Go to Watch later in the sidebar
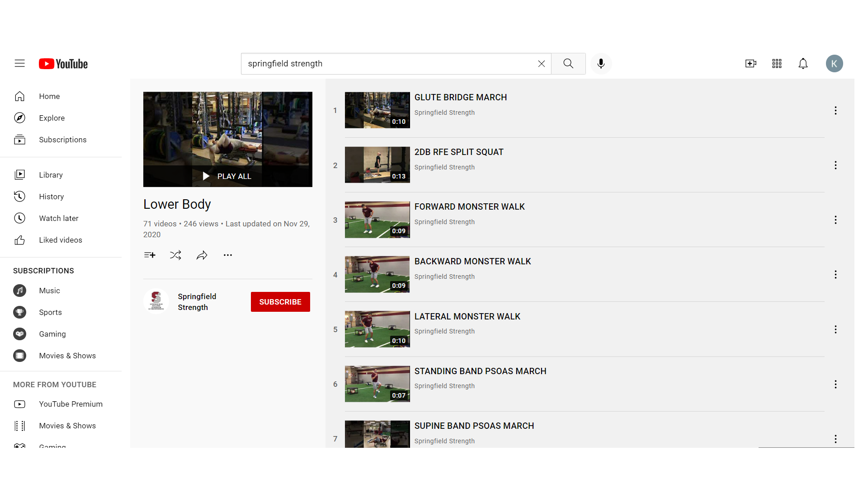This screenshot has height=488, width=868. point(58,218)
